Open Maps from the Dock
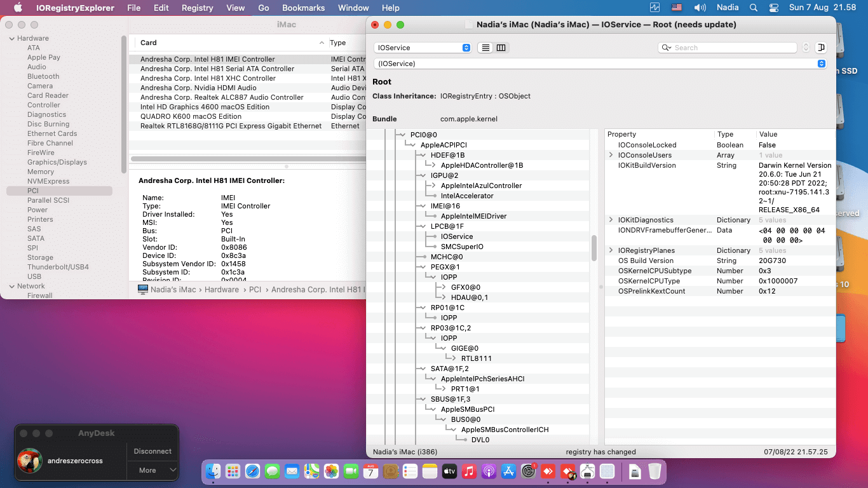Screen dimensions: 868x488 pos(311,471)
